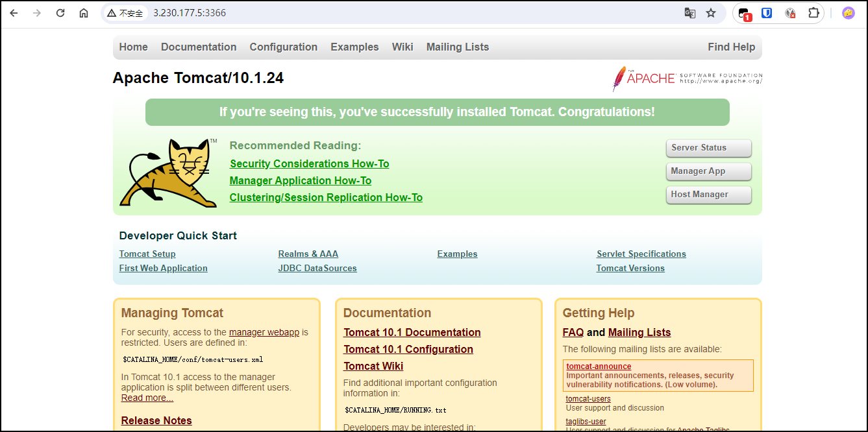
Task: Open the Examples navigation item in top bar
Action: [354, 47]
